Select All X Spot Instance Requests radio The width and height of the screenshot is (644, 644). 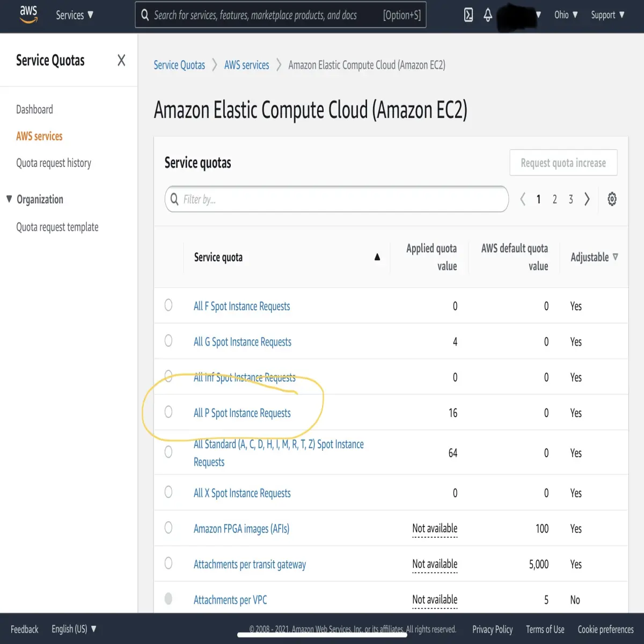tap(169, 492)
